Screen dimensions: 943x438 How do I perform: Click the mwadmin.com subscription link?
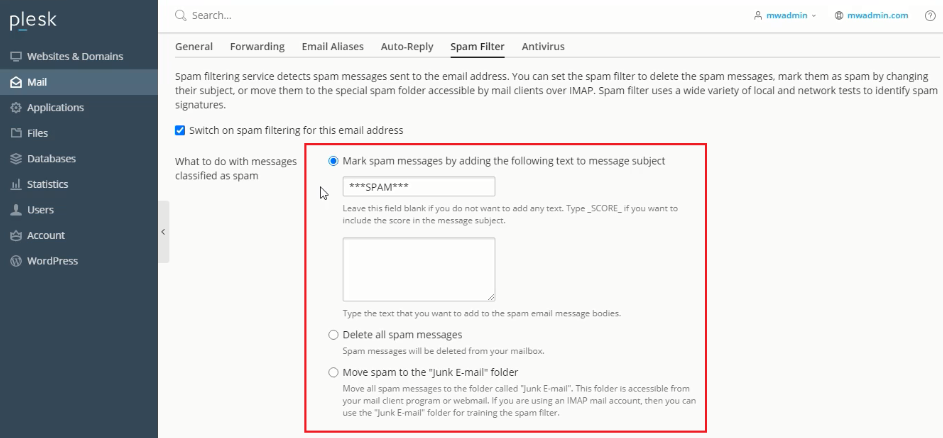click(877, 16)
